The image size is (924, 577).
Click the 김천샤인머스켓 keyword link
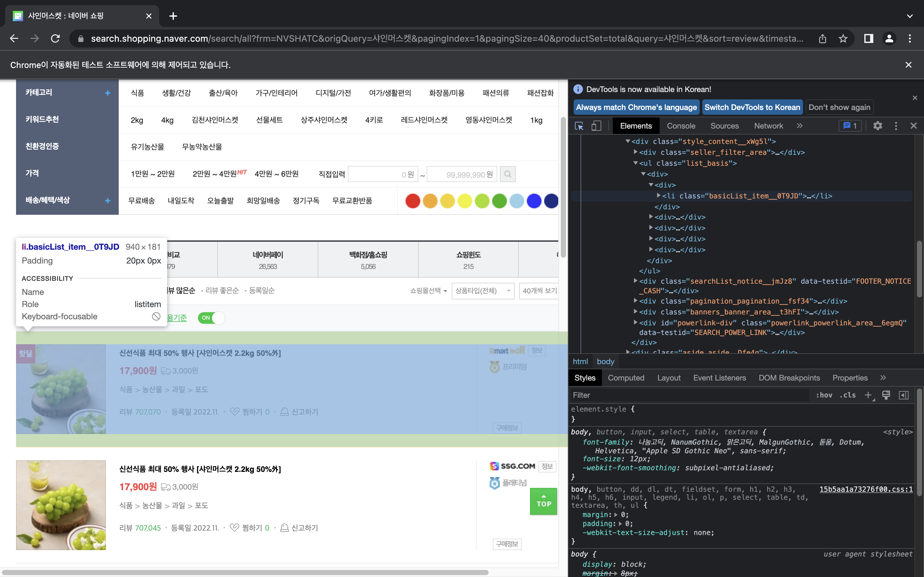click(215, 120)
